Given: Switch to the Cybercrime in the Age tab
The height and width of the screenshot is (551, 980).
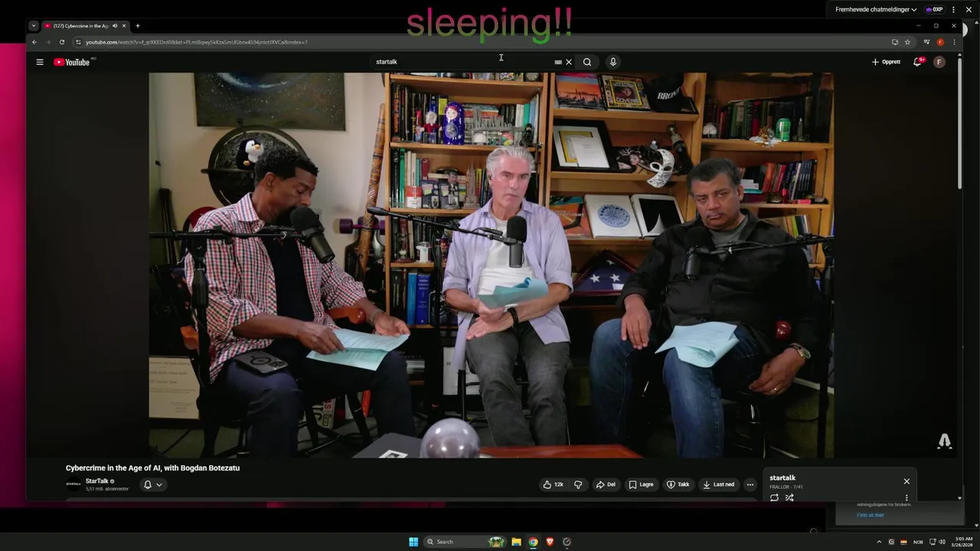Looking at the screenshot, I should (80, 26).
